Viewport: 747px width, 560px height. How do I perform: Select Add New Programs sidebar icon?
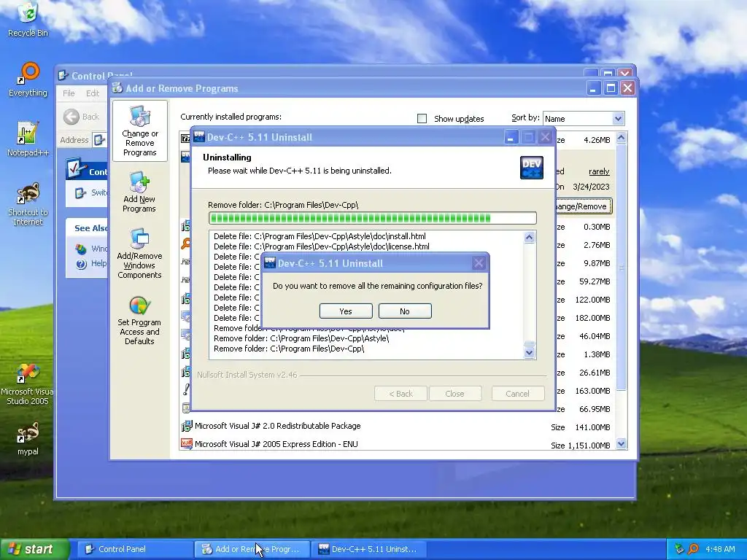[139, 192]
